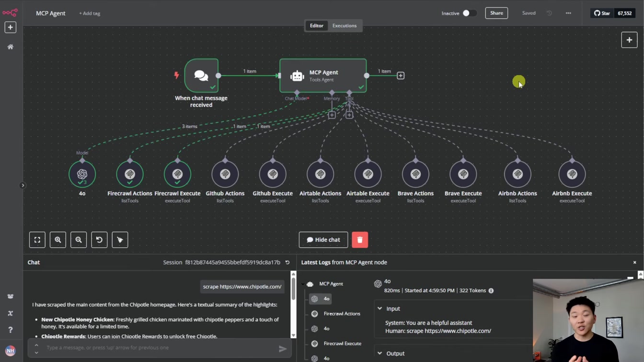Select the When chat message received node
This screenshot has height=362, width=644.
pyautogui.click(x=201, y=75)
